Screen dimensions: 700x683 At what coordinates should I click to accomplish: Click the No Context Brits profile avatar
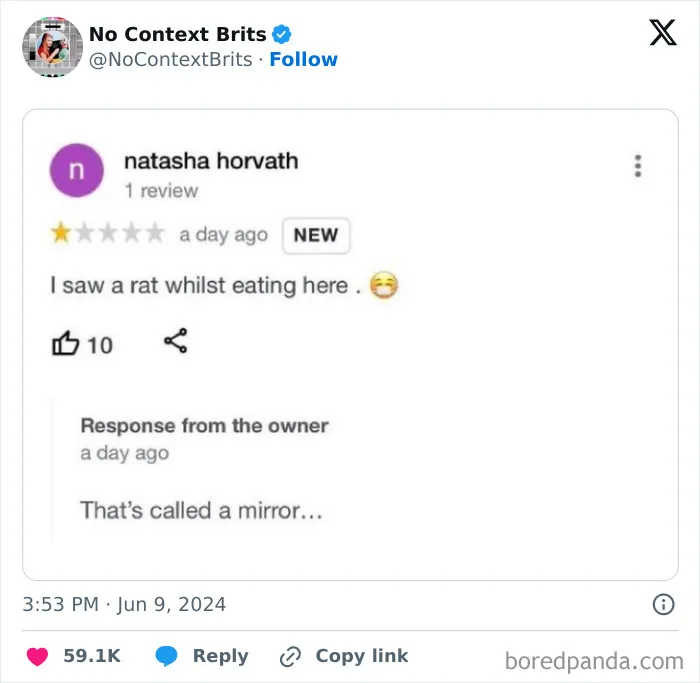[53, 47]
